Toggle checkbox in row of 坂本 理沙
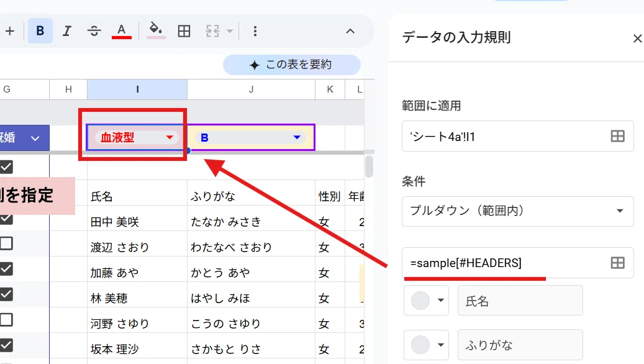This screenshot has width=644, height=364. point(6,345)
